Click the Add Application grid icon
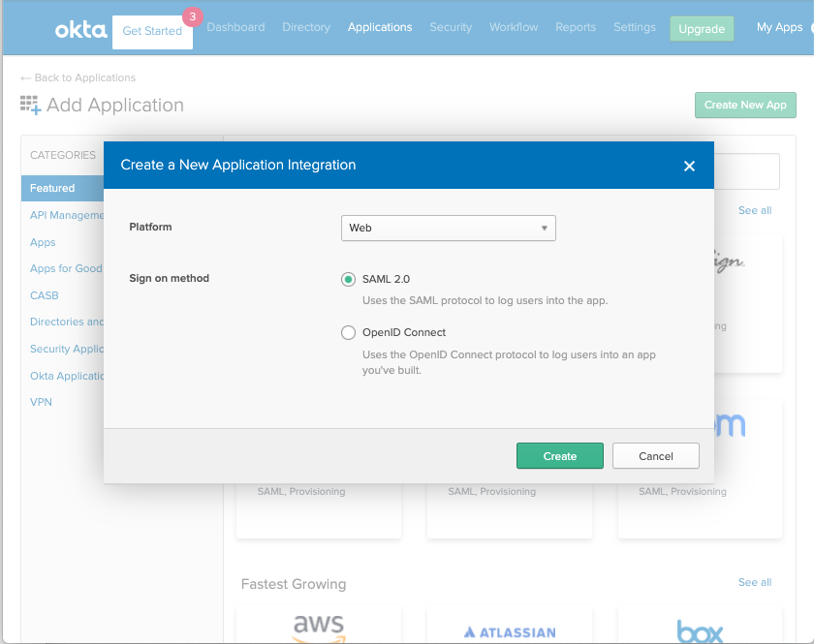This screenshot has width=814, height=644. tap(30, 106)
